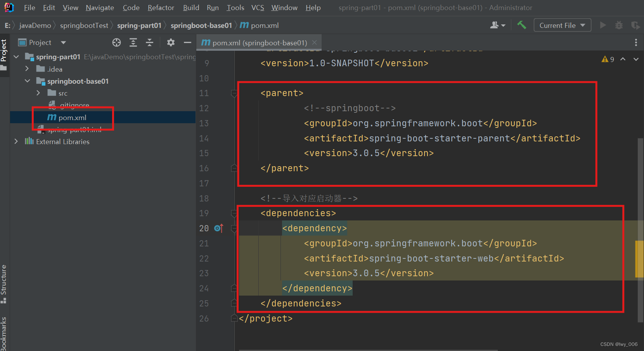Viewport: 644px width, 351px height.
Task: Open the user account dropdown icon
Action: click(498, 25)
